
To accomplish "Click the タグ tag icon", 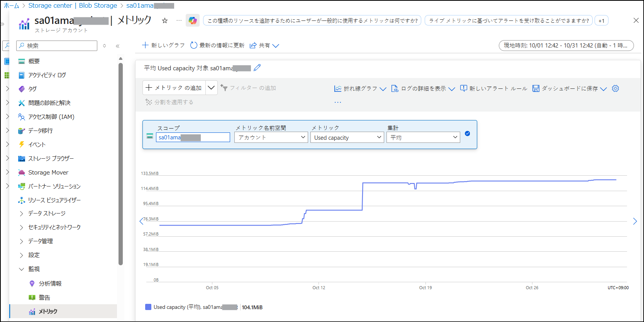I will tap(22, 89).
